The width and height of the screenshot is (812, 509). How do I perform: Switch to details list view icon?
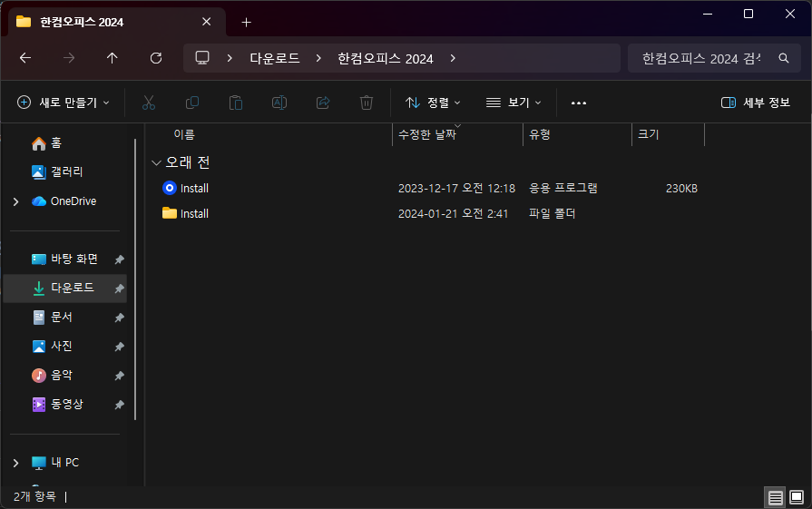[775, 497]
